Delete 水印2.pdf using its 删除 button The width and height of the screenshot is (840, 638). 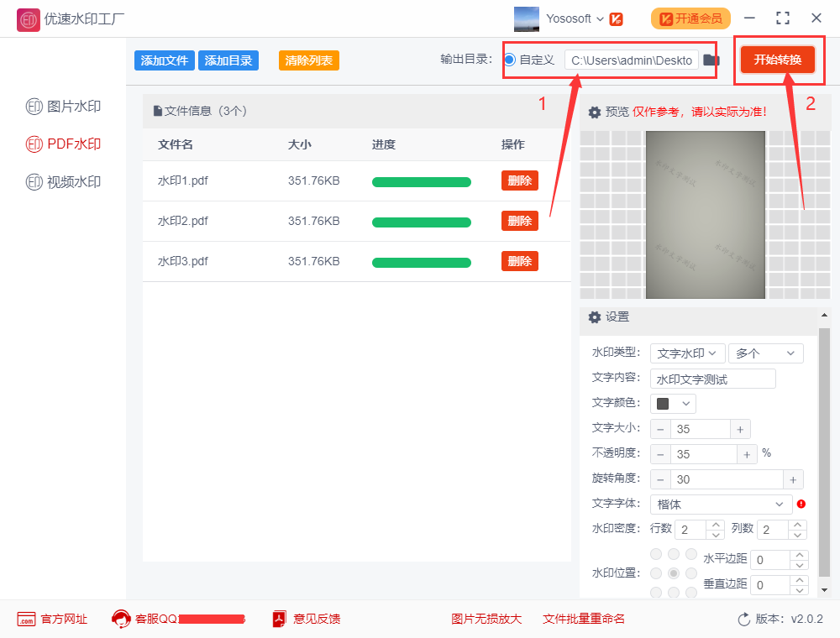click(520, 221)
